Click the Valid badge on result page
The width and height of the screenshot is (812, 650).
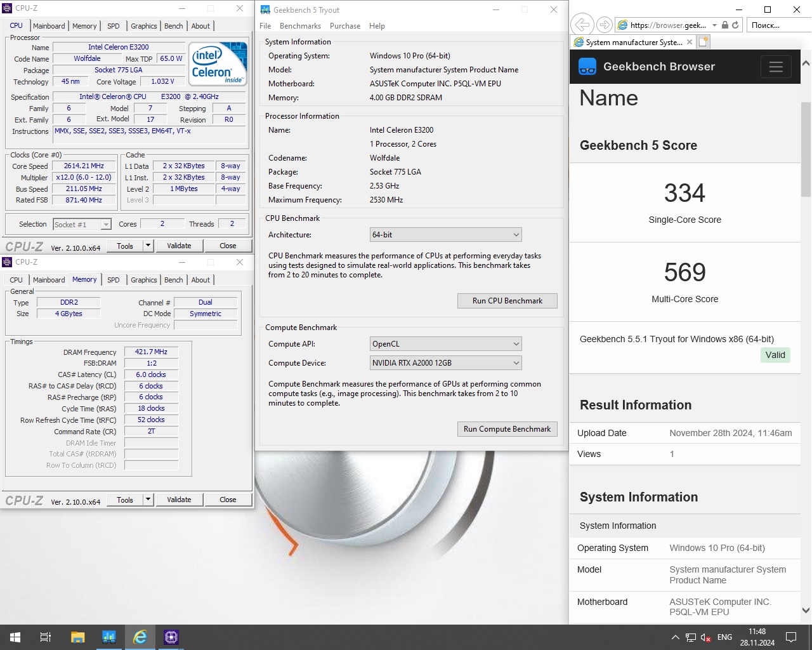[x=775, y=355]
